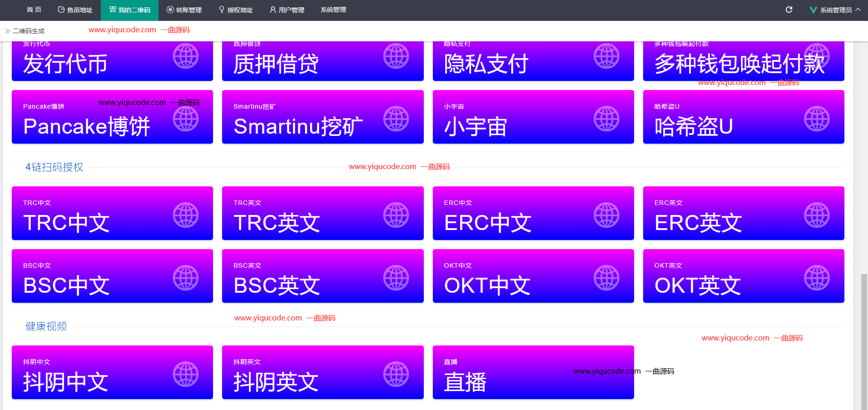
Task: Click the large 小宇宙 title text
Action: pos(476,126)
